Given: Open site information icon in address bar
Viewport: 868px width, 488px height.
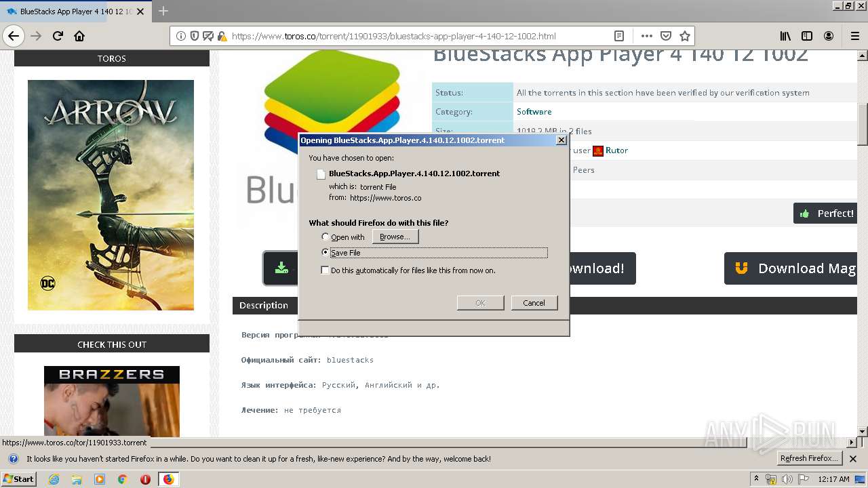Looking at the screenshot, I should [181, 36].
